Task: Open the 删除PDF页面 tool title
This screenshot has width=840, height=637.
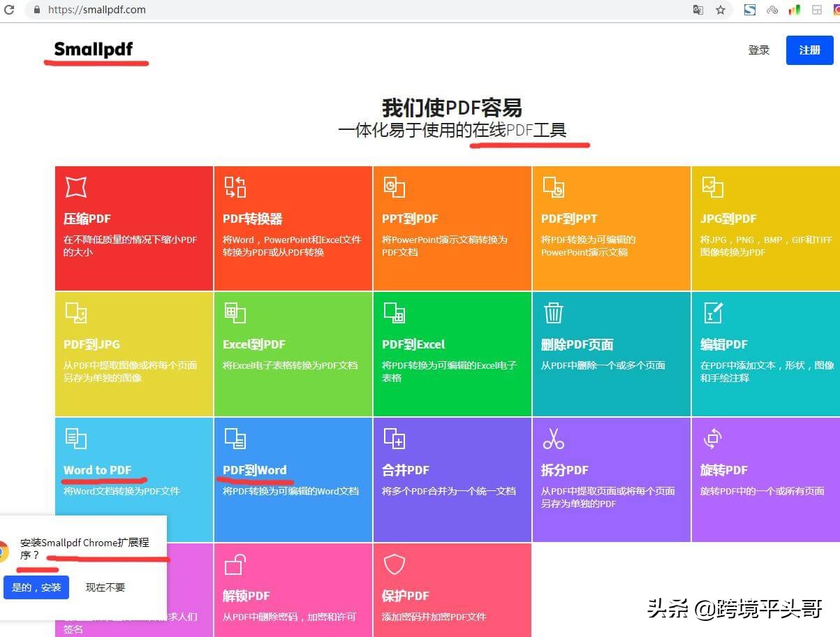Action: coord(577,344)
